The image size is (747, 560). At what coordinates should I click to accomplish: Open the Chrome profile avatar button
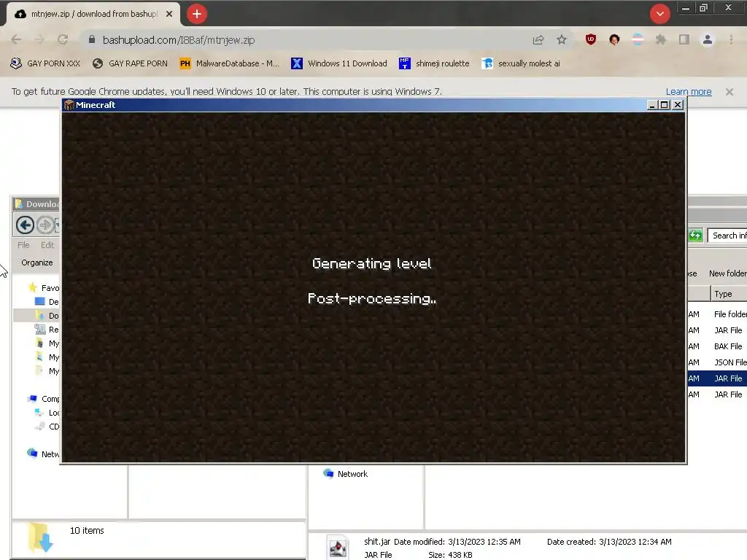[x=708, y=40]
